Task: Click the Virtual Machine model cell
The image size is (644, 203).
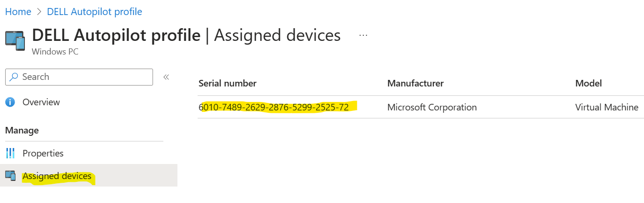Action: coord(607,107)
